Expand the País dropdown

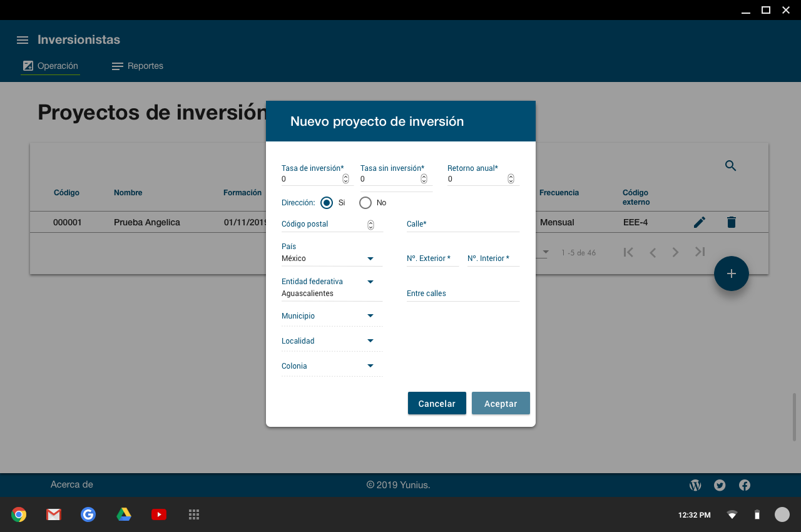370,258
